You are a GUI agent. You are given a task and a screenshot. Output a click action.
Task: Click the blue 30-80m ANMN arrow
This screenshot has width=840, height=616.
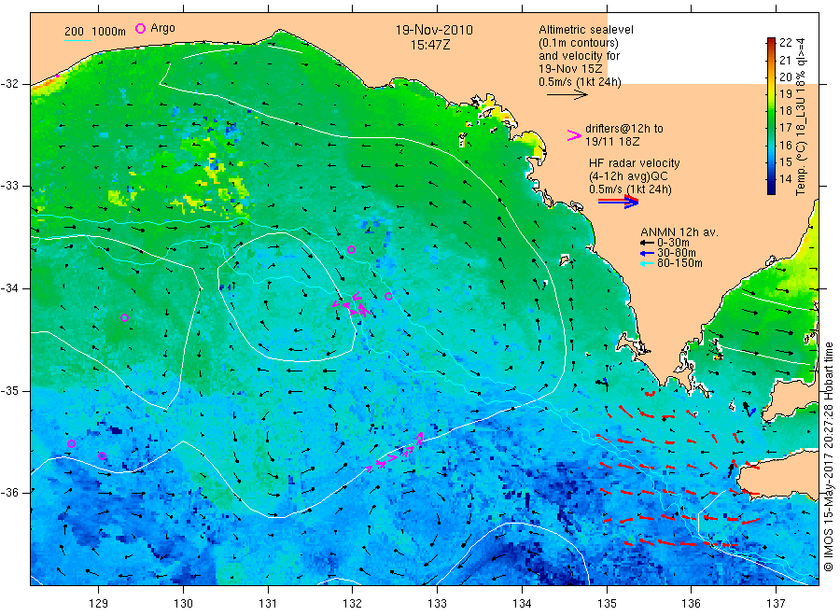(647, 253)
